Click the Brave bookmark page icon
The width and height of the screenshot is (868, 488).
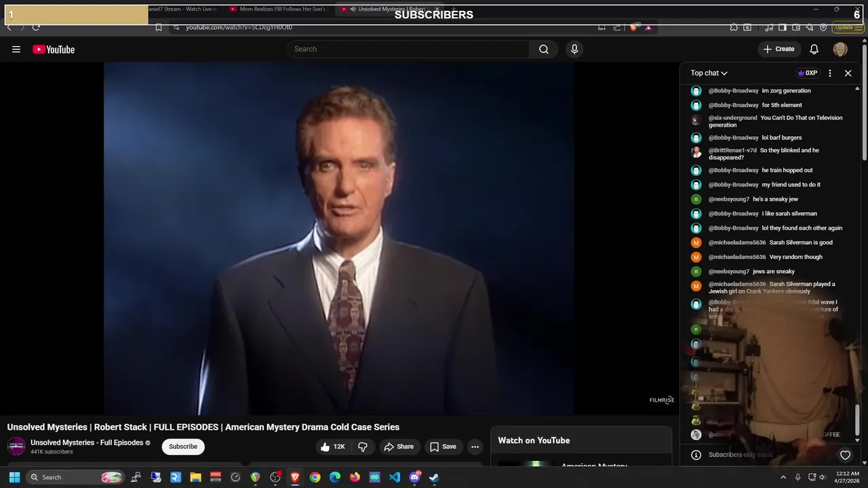pos(158,27)
